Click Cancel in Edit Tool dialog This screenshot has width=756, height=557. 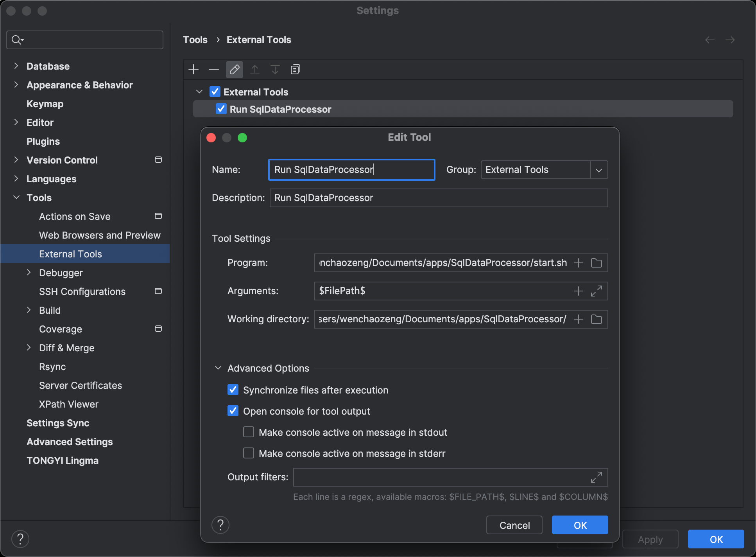click(514, 525)
